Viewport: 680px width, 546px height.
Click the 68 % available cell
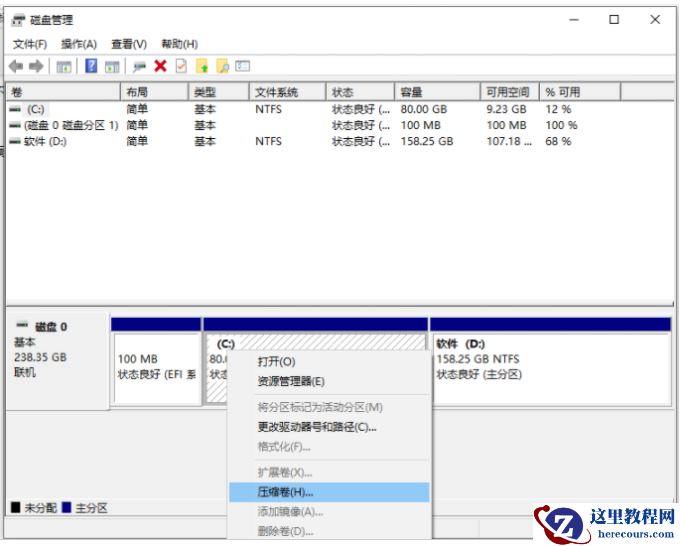[558, 141]
